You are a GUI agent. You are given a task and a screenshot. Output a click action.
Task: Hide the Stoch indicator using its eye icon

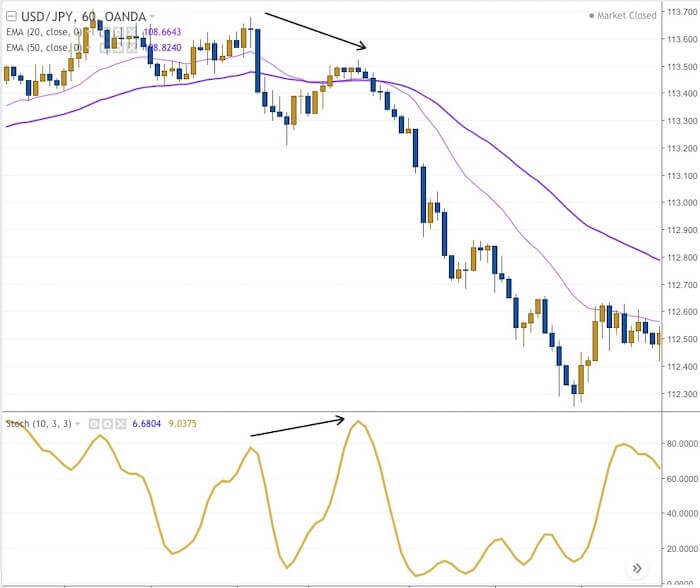pyautogui.click(x=95, y=424)
